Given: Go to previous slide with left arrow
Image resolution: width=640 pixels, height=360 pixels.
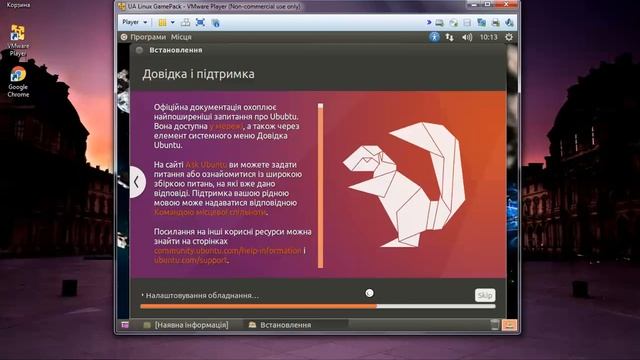Looking at the screenshot, I should [x=137, y=182].
